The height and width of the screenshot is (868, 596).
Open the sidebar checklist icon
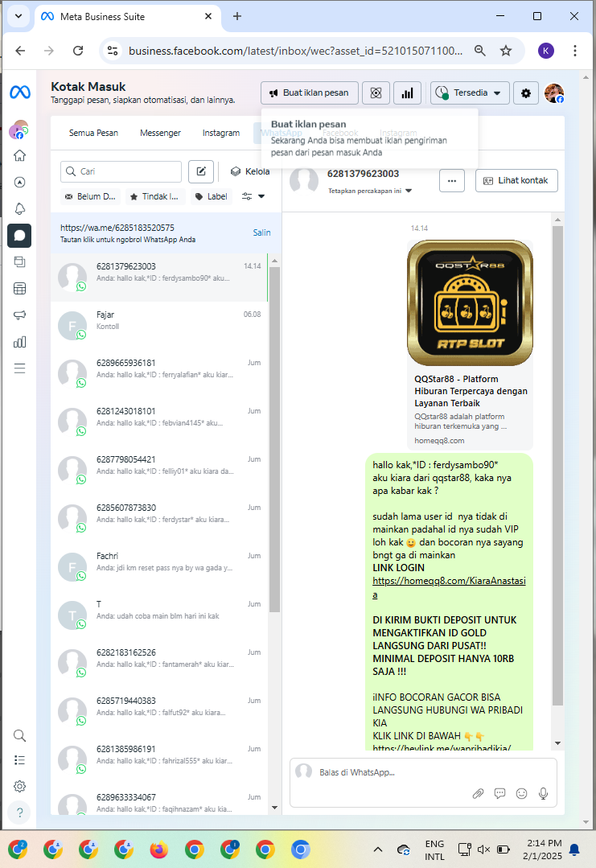20,760
